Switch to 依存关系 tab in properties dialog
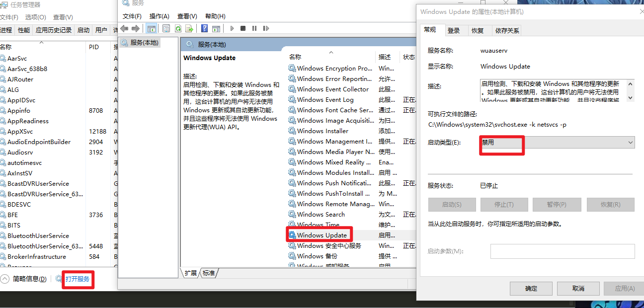 click(507, 30)
